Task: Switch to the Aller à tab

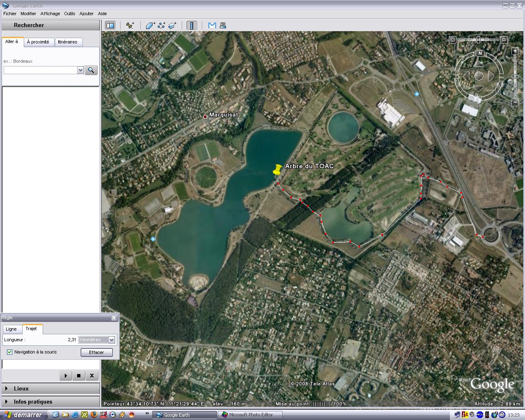Action: pos(12,41)
